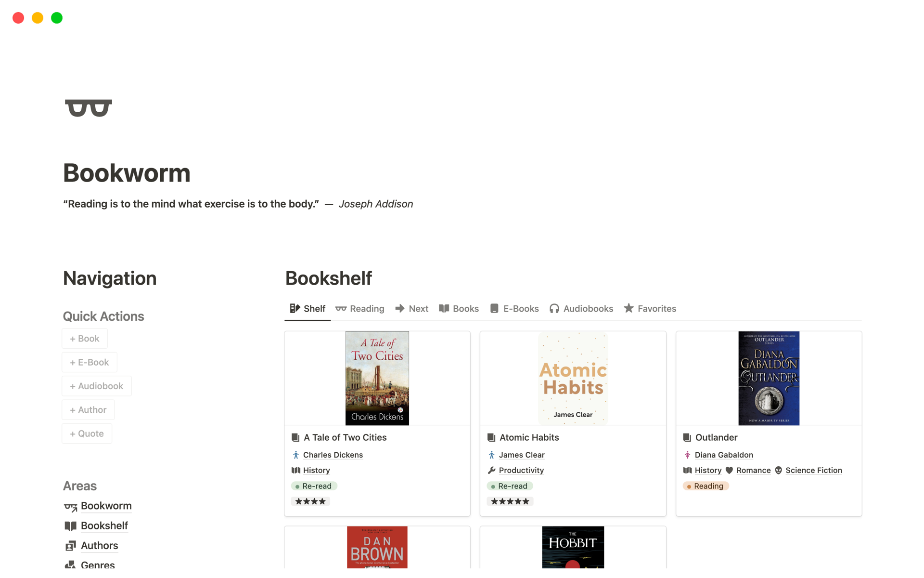Click the Atomic Habits cover thumbnail

coord(573,378)
